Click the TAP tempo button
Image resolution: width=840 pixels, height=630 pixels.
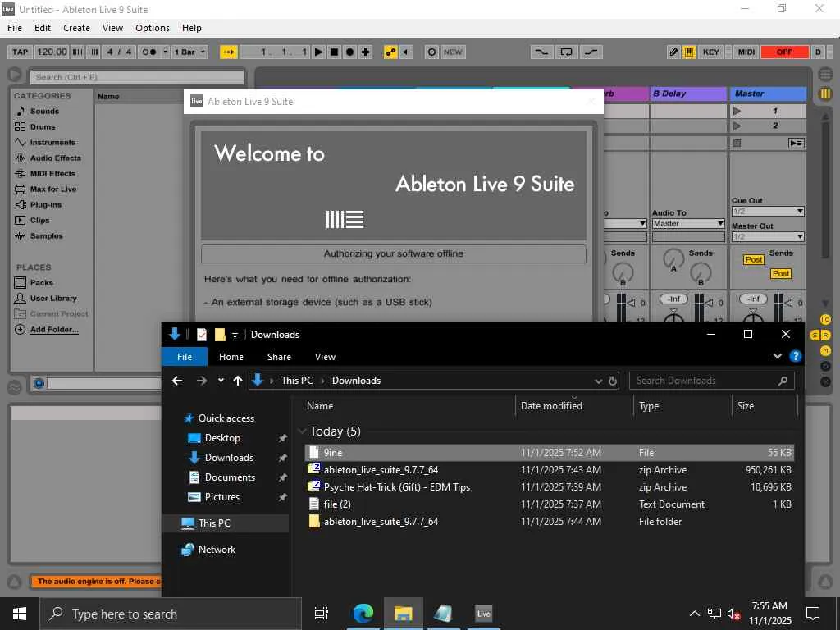(21, 52)
